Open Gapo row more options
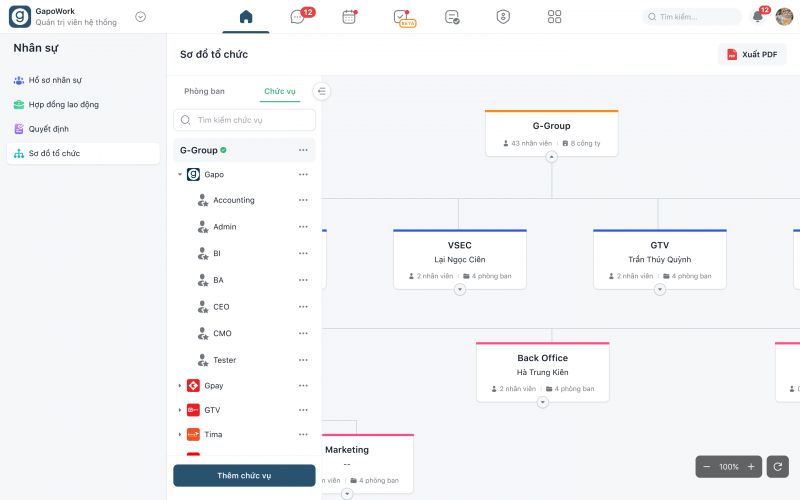 303,174
